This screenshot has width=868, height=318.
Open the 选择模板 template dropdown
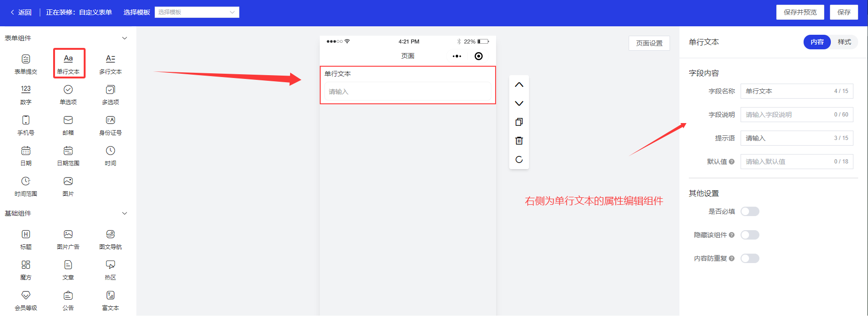point(197,12)
